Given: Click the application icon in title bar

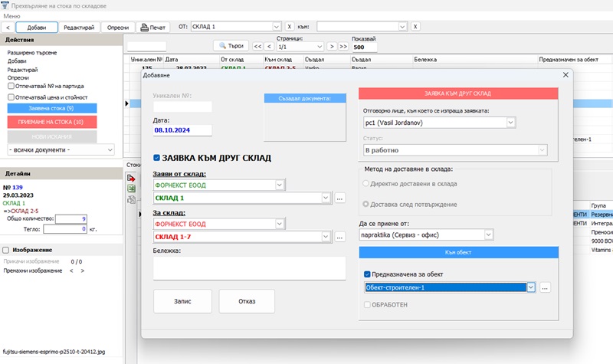Looking at the screenshot, I should click(x=5, y=5).
